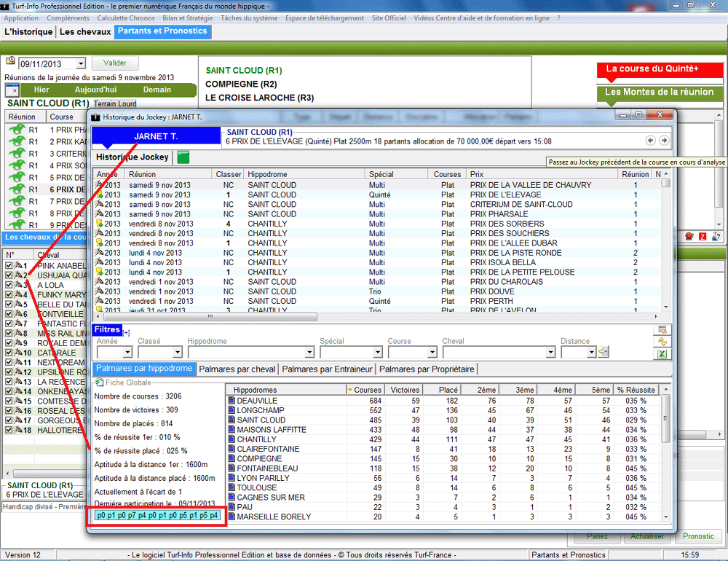This screenshot has height=561, width=728.
Task: Click the Valider button
Action: tap(114, 63)
